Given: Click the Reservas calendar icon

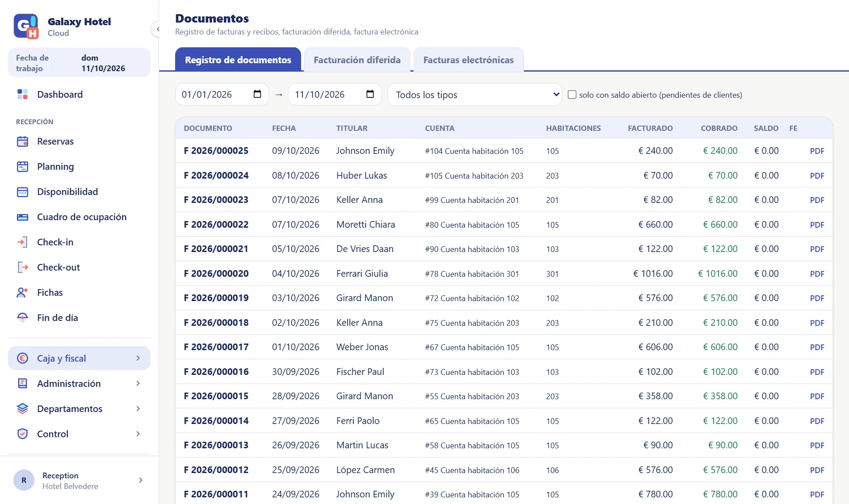Looking at the screenshot, I should click(x=23, y=141).
